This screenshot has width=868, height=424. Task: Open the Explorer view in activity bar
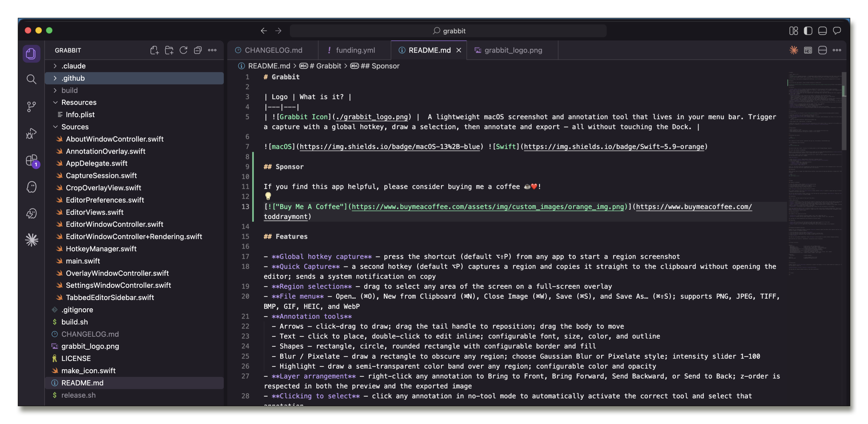pos(31,54)
